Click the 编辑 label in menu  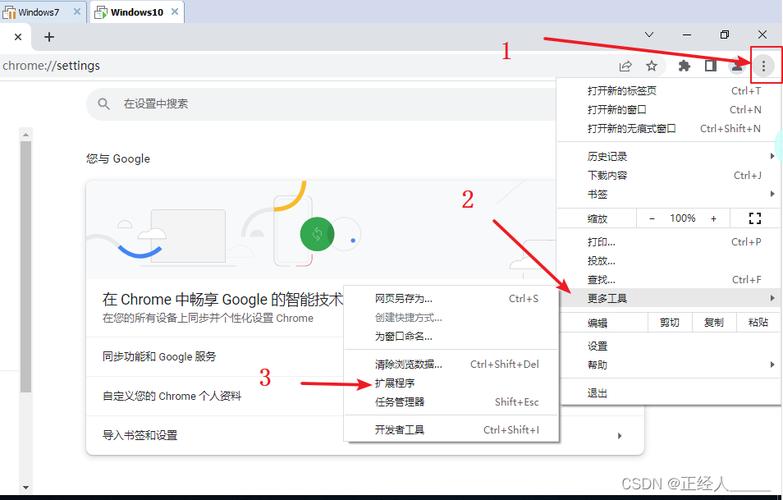[597, 323]
